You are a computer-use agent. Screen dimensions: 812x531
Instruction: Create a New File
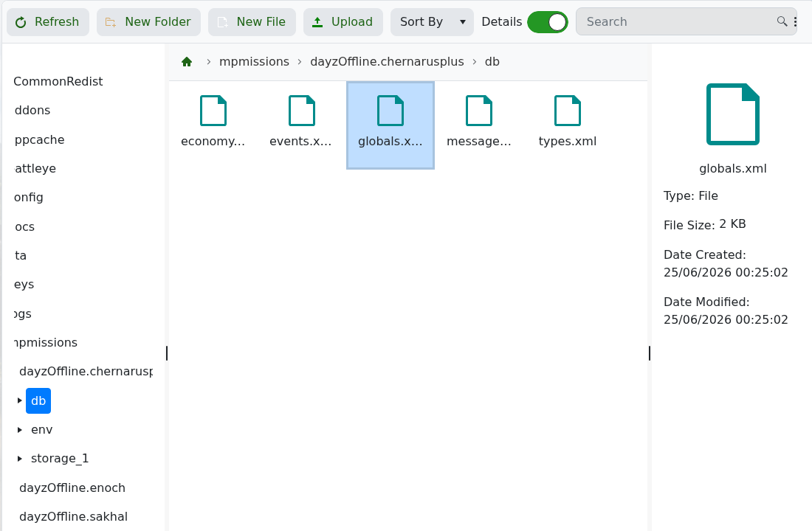tap(252, 21)
